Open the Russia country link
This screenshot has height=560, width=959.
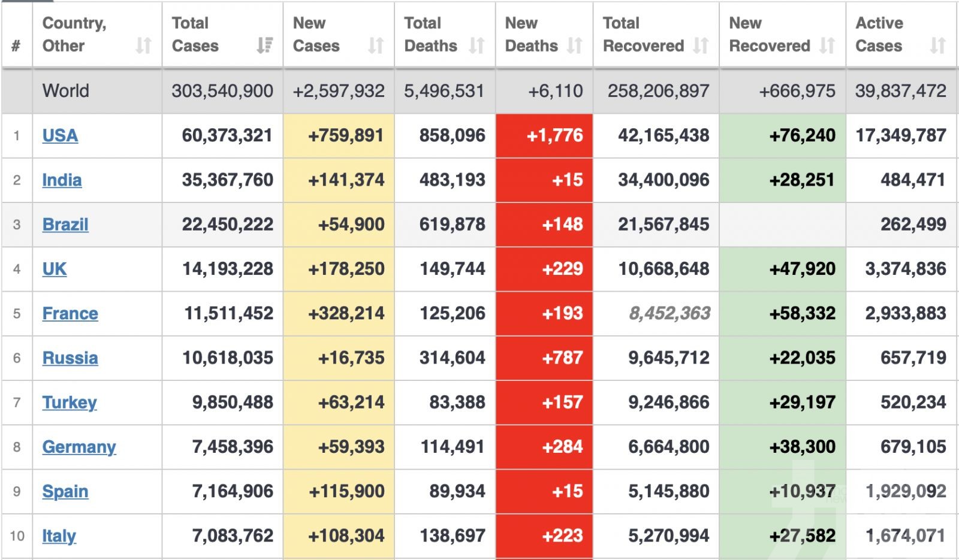[70, 358]
